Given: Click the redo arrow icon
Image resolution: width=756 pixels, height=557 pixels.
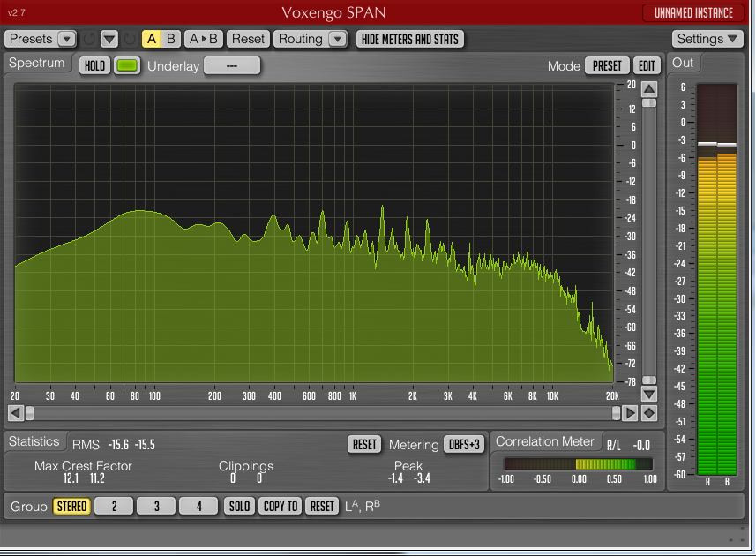Looking at the screenshot, I should coord(129,39).
